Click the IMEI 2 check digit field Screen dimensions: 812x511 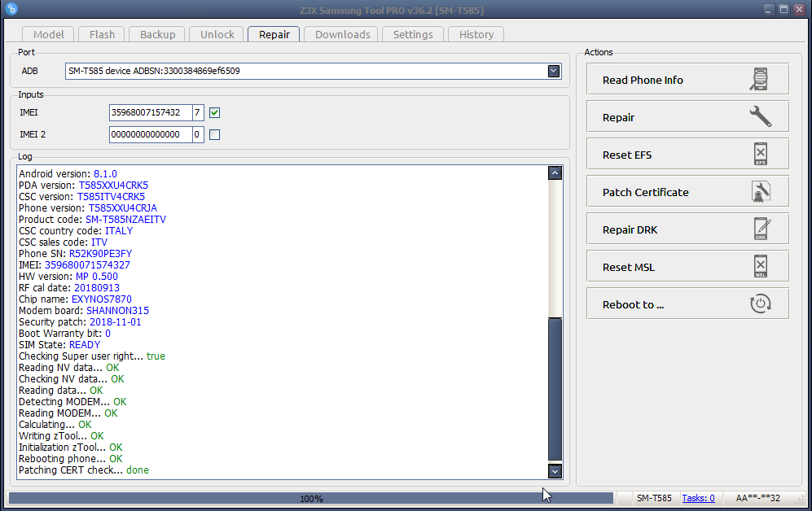click(198, 134)
